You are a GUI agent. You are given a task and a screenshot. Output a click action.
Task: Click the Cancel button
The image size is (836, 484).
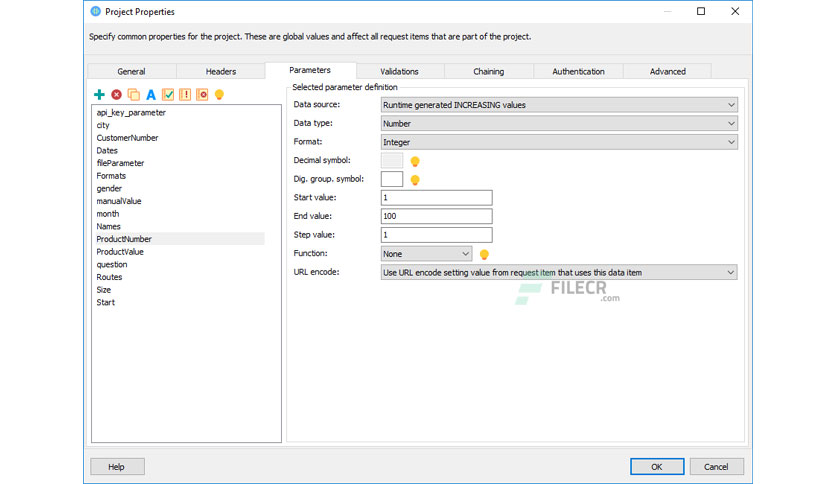pos(716,466)
